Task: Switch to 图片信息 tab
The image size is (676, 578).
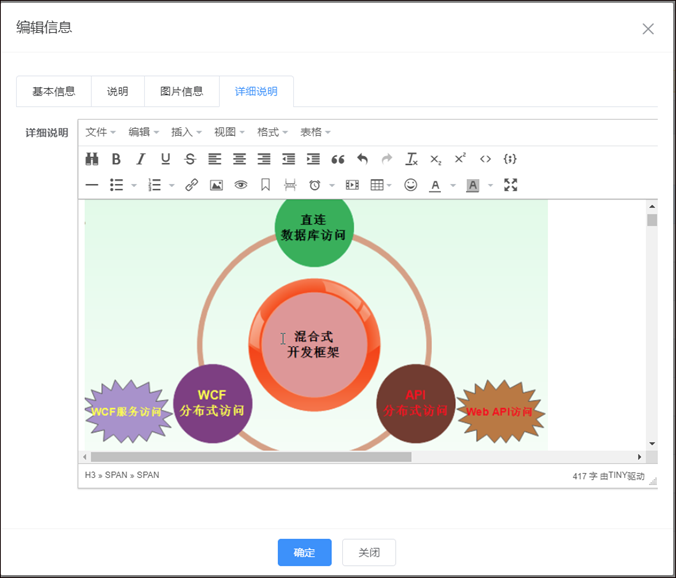Action: pyautogui.click(x=182, y=91)
